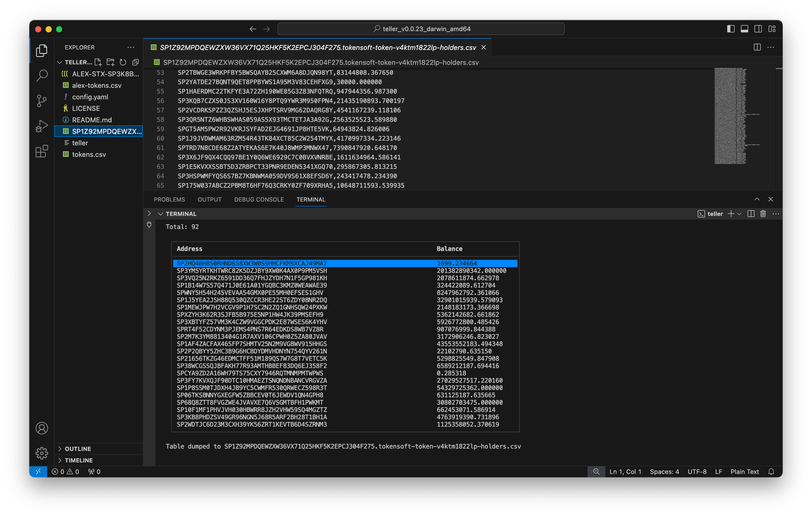
Task: Switch to the DEBUG CONSOLE tab
Action: tap(259, 199)
